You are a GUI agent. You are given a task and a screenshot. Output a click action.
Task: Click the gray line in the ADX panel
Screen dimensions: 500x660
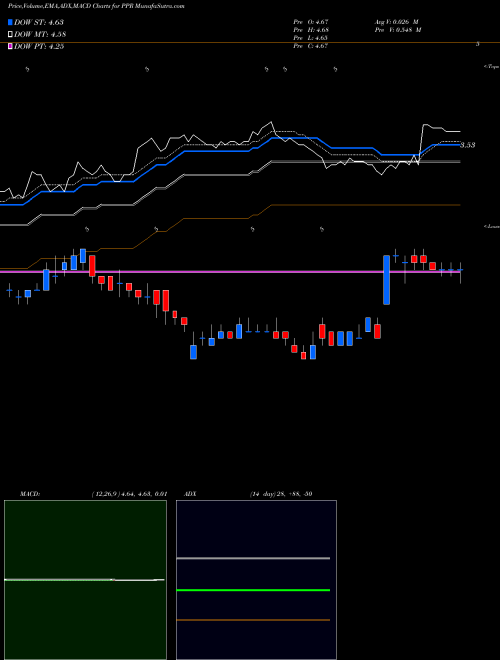tap(253, 558)
